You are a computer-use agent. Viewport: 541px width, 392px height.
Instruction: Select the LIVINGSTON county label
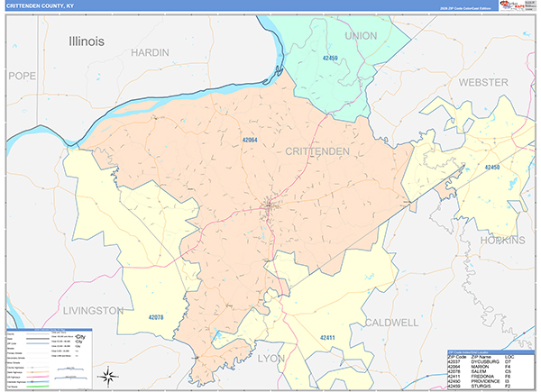tap(93, 310)
